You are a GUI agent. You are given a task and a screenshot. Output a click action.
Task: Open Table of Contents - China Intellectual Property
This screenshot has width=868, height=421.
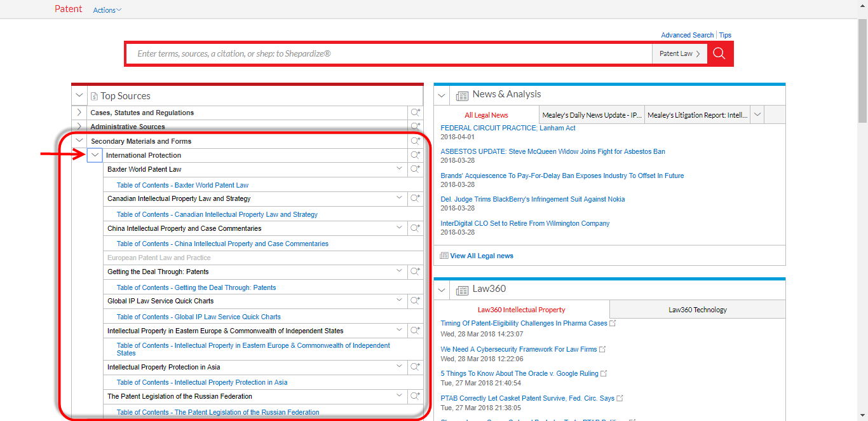pyautogui.click(x=222, y=244)
